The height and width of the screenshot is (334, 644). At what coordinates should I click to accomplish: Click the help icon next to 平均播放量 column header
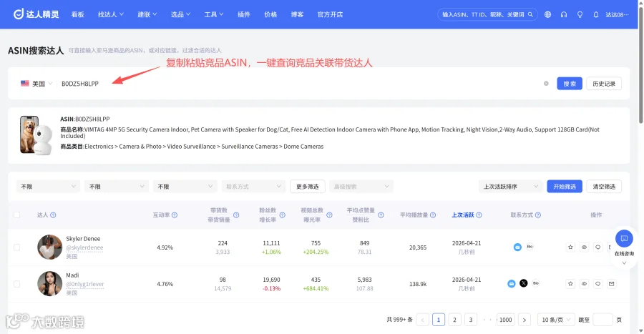click(x=432, y=215)
